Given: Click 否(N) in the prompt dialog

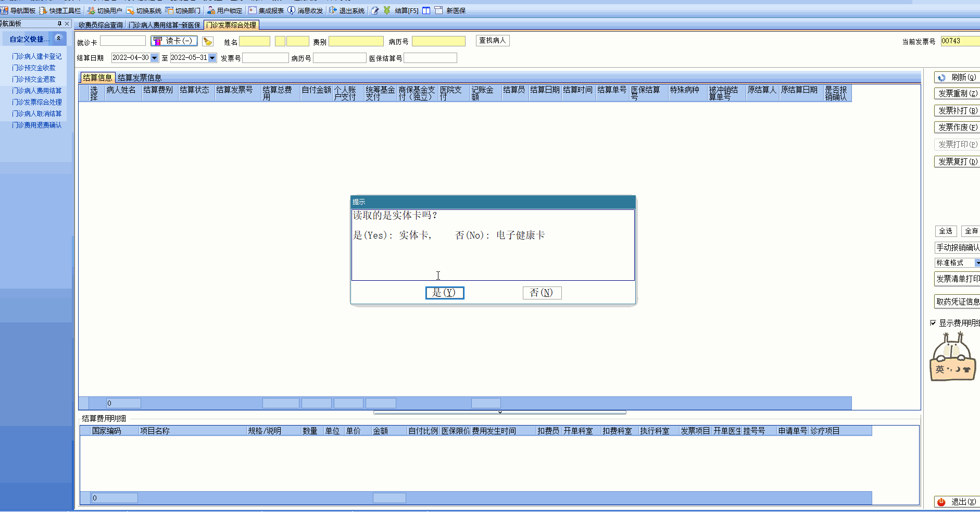Looking at the screenshot, I should pyautogui.click(x=542, y=293).
